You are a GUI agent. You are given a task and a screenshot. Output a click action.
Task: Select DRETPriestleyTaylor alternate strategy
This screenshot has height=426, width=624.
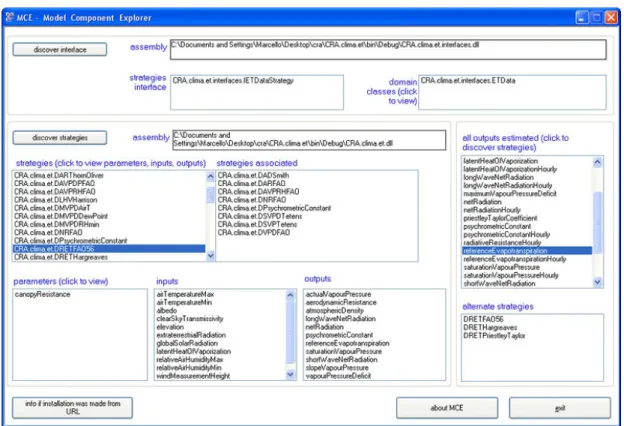click(x=494, y=336)
